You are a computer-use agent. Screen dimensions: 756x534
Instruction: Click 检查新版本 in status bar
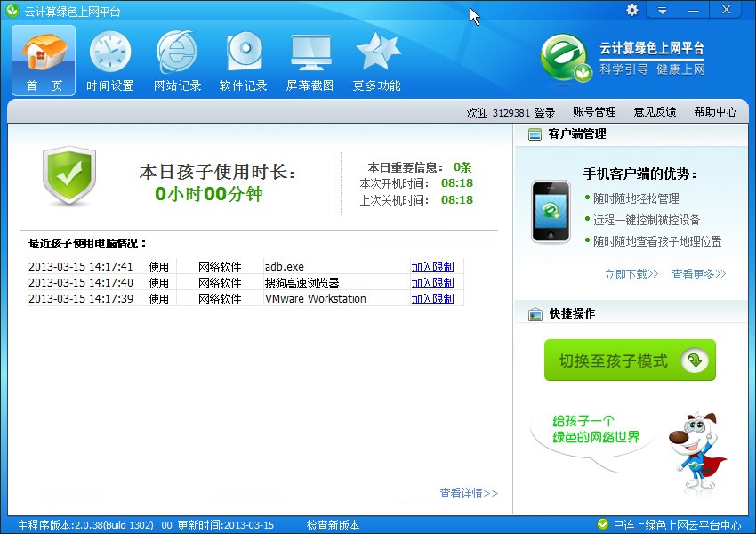(x=334, y=525)
